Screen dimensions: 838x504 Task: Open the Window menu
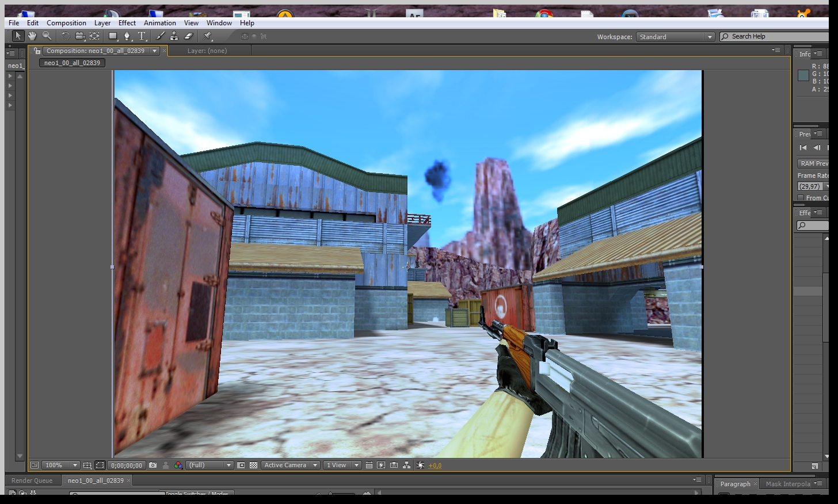[219, 23]
